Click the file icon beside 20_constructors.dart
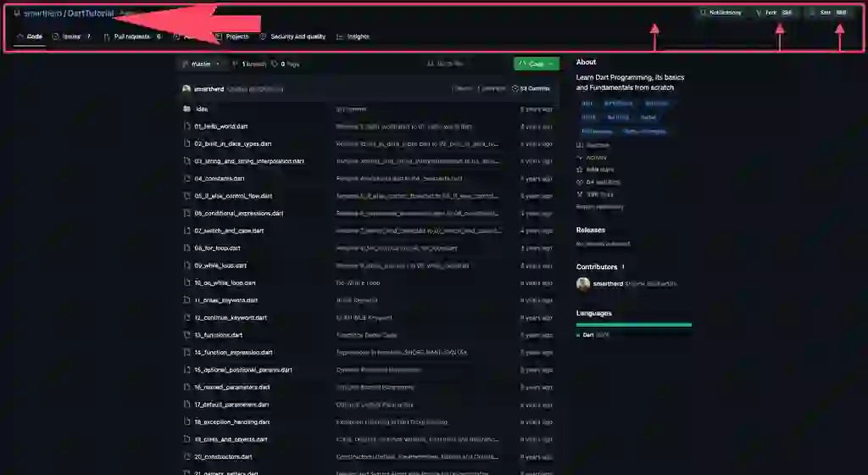The image size is (868, 475). pos(187,456)
